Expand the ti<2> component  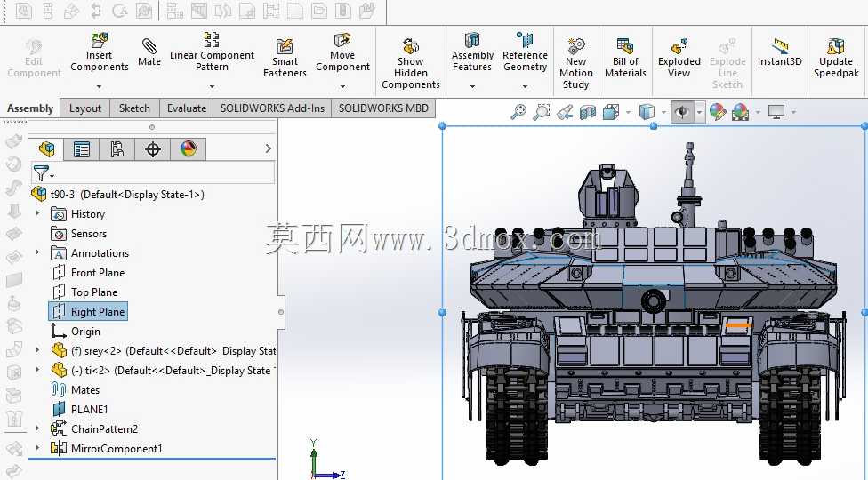(37, 370)
